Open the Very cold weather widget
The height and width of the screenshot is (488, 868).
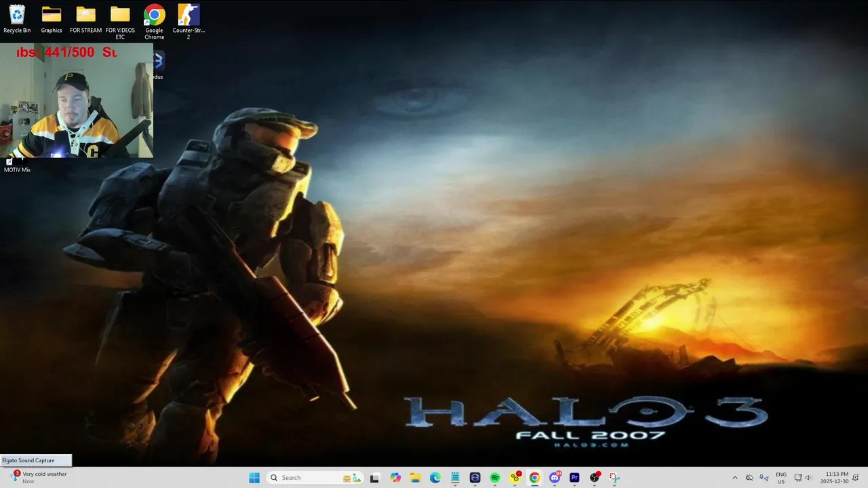39,478
